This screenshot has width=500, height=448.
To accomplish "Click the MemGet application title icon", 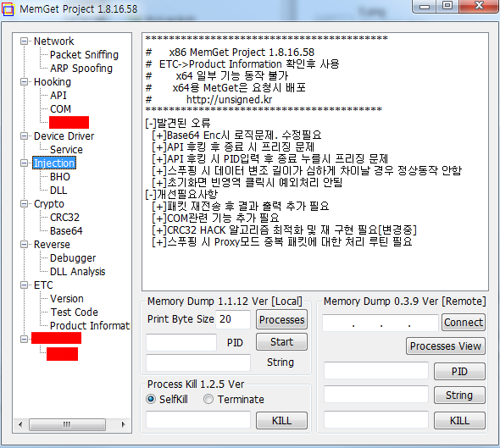I will [8, 9].
